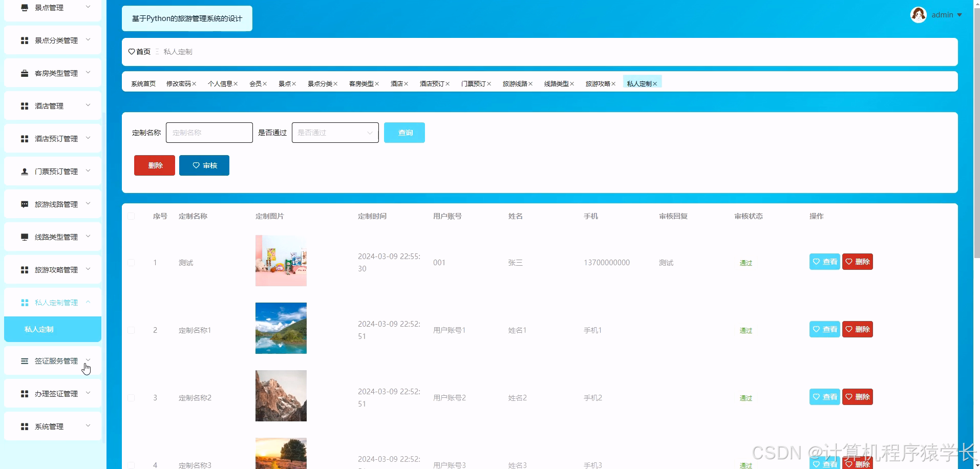Close the 修改密码 tab with its X
Viewport: 980px width, 469px height.
tap(194, 84)
